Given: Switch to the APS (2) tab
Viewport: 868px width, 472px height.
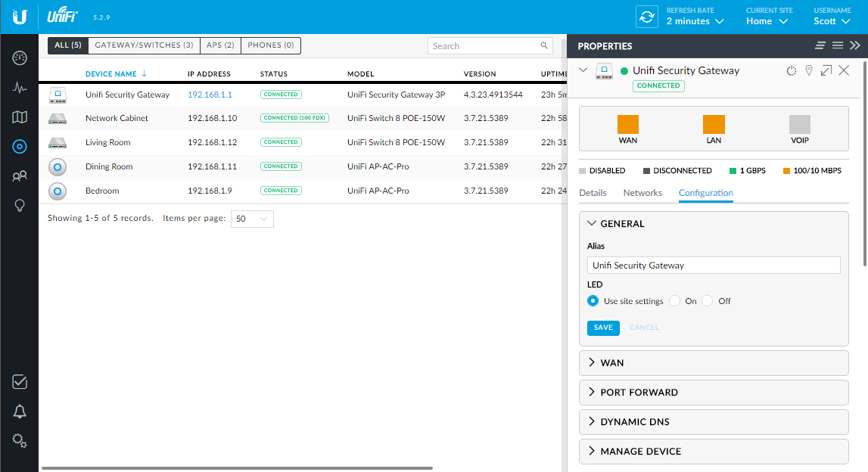Looking at the screenshot, I should point(219,45).
